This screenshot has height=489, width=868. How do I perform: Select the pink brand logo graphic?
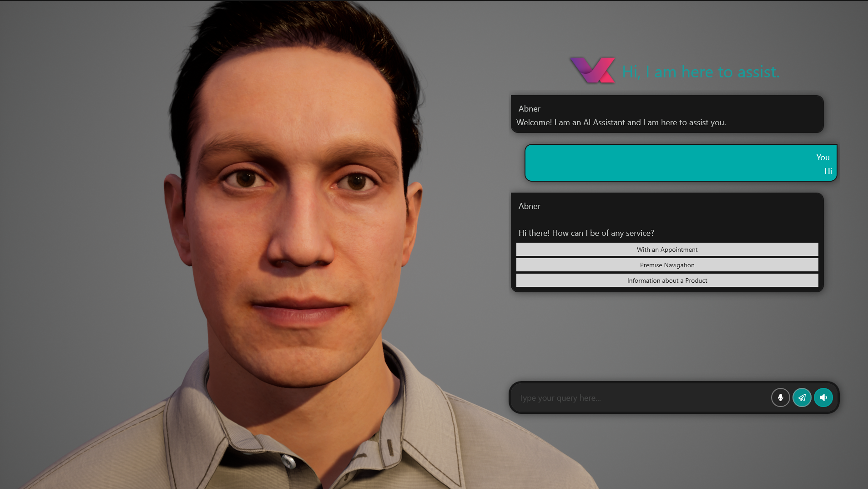click(x=592, y=71)
